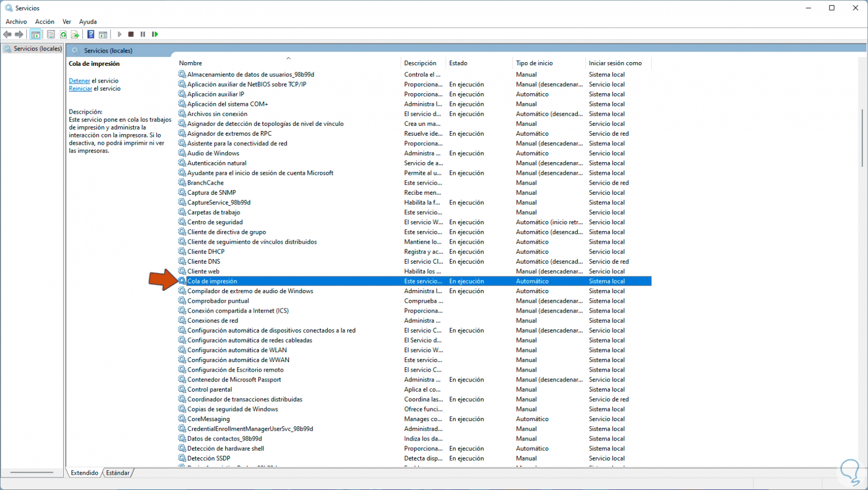Select Aplicación auxiliar de NetBIOS sobre TCP/IP
This screenshot has height=490, width=868.
coord(247,84)
